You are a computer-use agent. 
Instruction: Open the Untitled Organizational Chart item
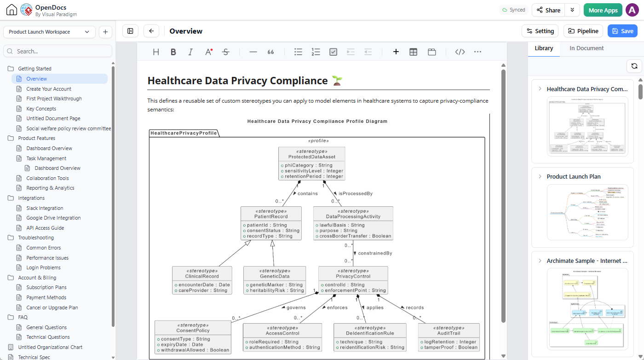50,347
